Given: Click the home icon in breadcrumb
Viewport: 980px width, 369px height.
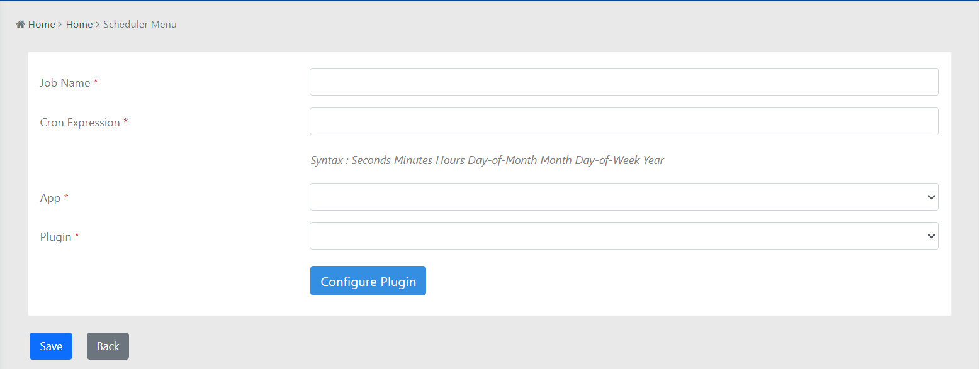Looking at the screenshot, I should click(x=20, y=25).
